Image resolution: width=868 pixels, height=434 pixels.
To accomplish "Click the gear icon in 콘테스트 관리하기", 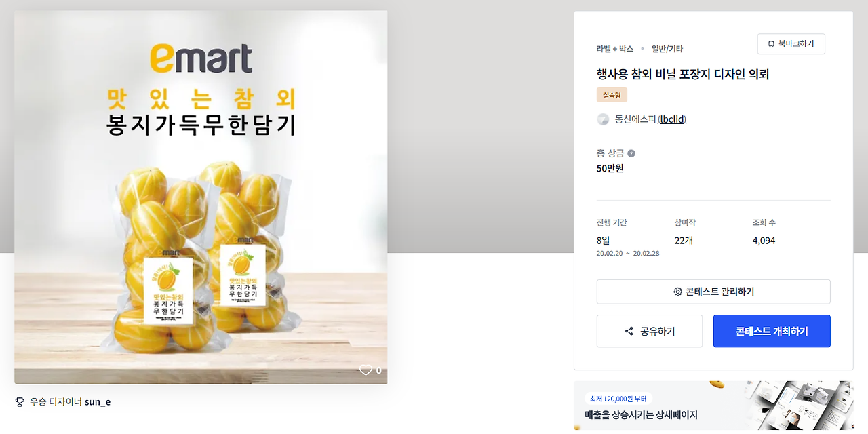I will coord(677,292).
